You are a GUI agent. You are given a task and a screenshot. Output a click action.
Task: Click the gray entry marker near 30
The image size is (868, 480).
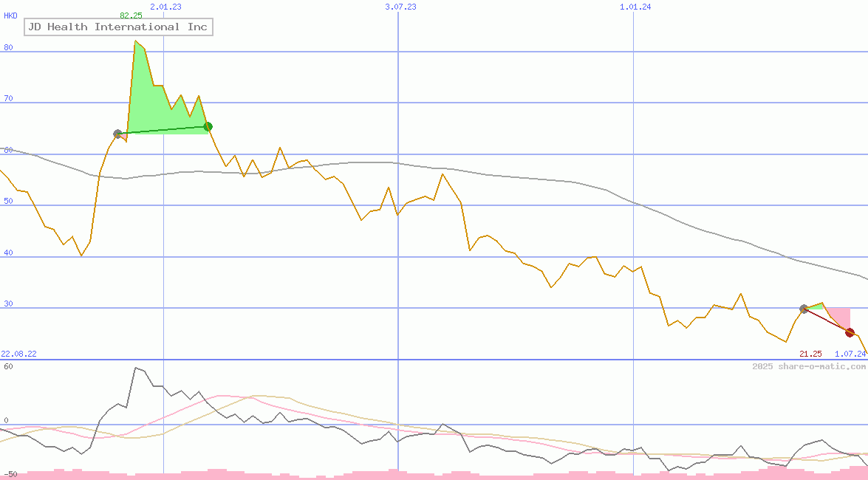click(804, 309)
